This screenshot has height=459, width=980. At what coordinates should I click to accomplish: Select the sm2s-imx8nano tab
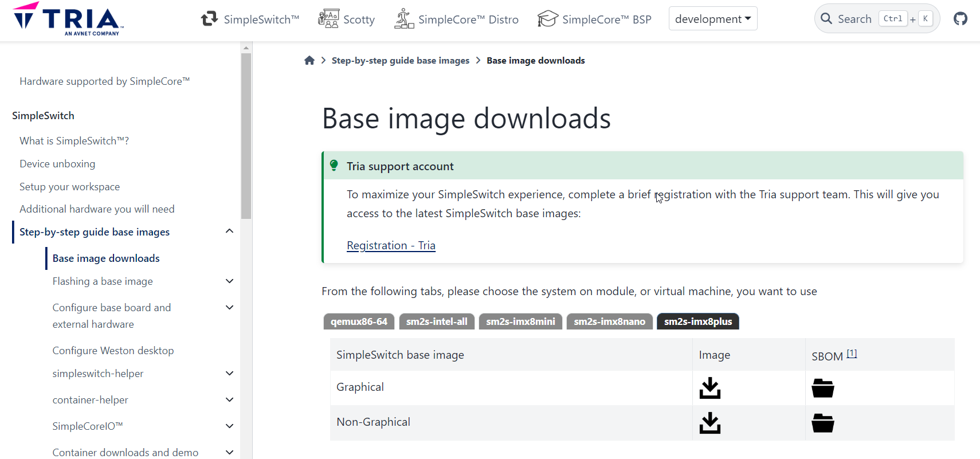click(x=609, y=321)
